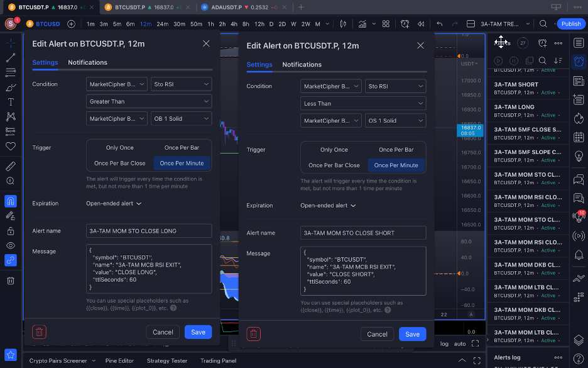
Task: Select Only Once trigger in CLOSE SHORT dialog
Action: coord(334,150)
